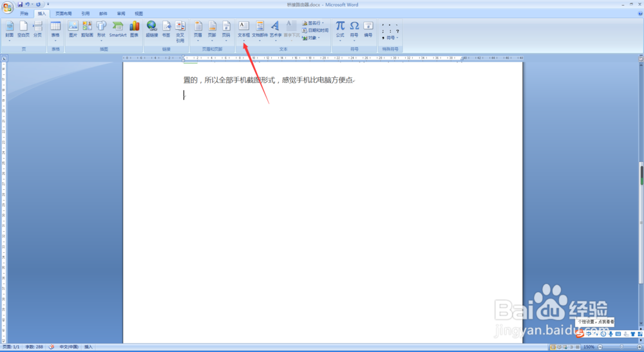
Task: Switch to the 引用 tab
Action: pyautogui.click(x=86, y=14)
